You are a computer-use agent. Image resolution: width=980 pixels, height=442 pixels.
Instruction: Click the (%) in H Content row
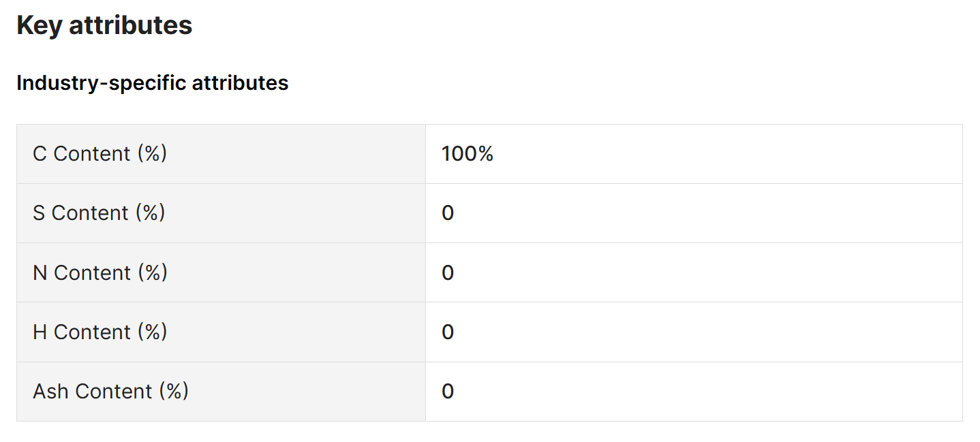coord(152,332)
